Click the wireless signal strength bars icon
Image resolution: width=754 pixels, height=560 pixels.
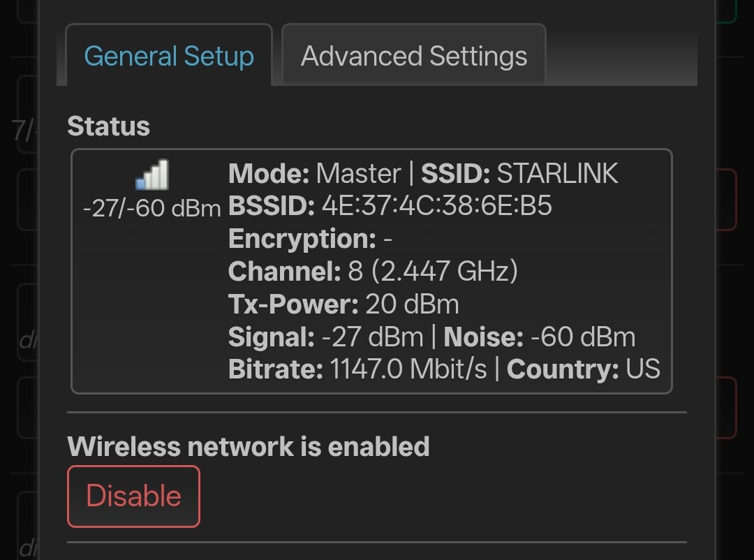coord(152,174)
